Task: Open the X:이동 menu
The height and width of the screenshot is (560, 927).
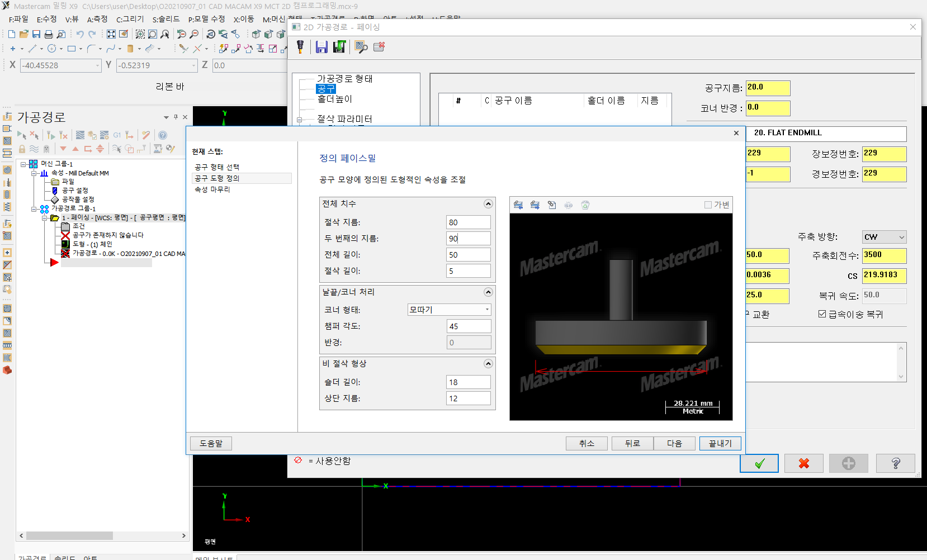Action: pyautogui.click(x=244, y=19)
